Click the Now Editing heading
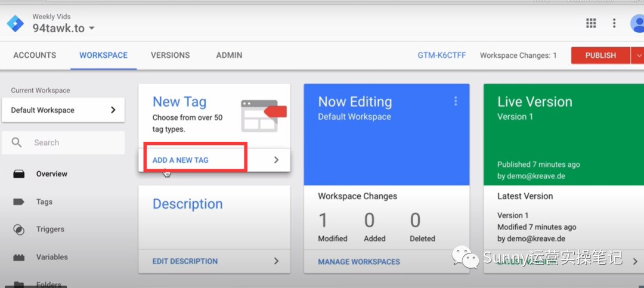Viewport: 644px width, 288px height. tap(355, 101)
